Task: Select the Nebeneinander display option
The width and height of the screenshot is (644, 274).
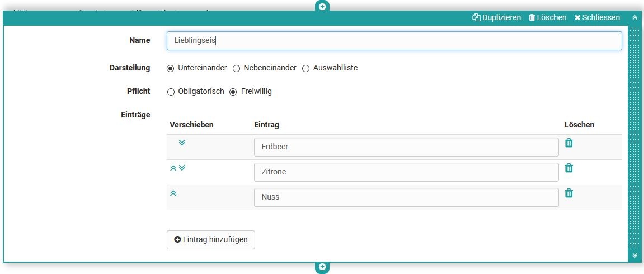Action: point(236,68)
